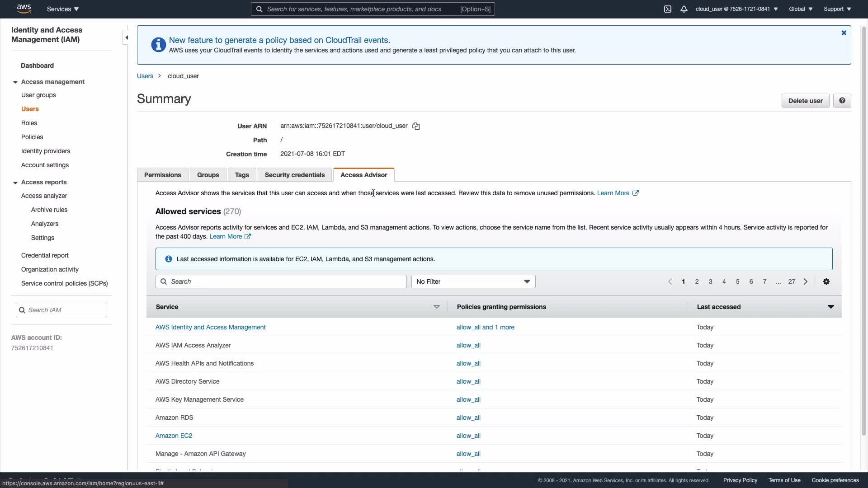This screenshot has width=868, height=488.
Task: Collapse the Access reports section
Action: [15, 183]
